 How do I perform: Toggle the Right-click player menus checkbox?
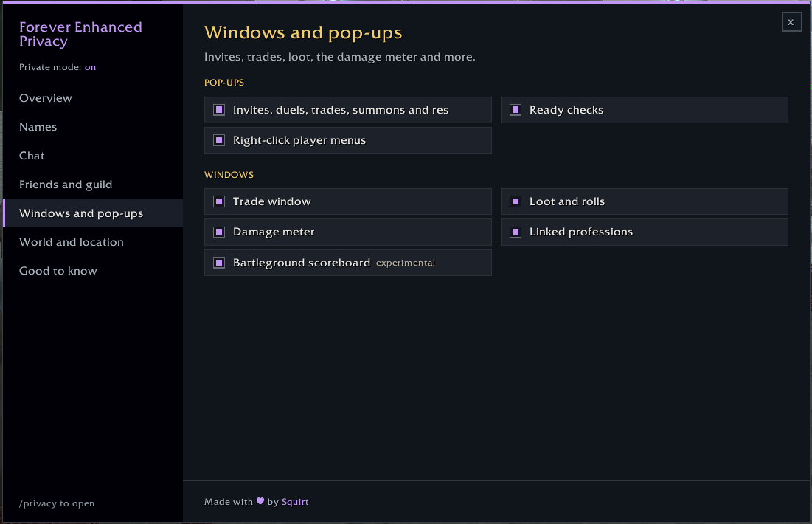[x=219, y=140]
